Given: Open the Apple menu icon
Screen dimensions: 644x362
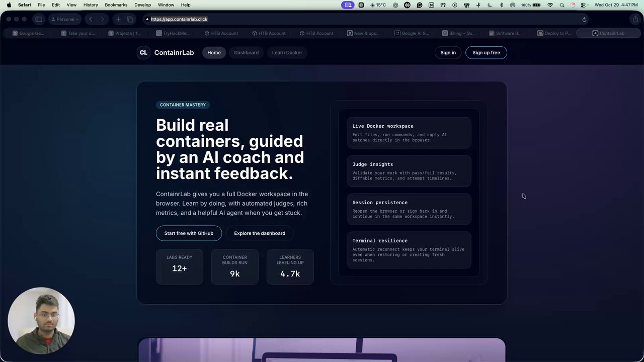Looking at the screenshot, I should coord(9,5).
